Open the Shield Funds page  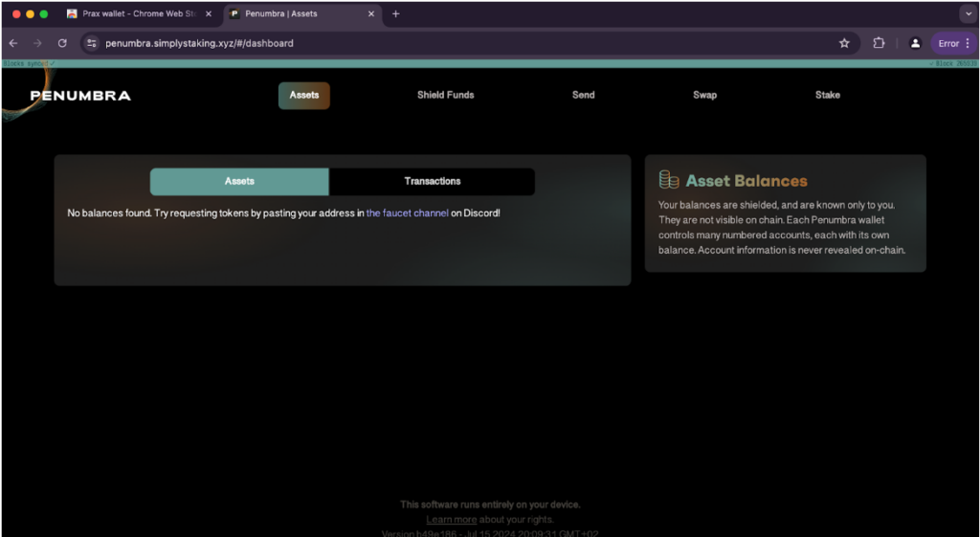point(445,95)
